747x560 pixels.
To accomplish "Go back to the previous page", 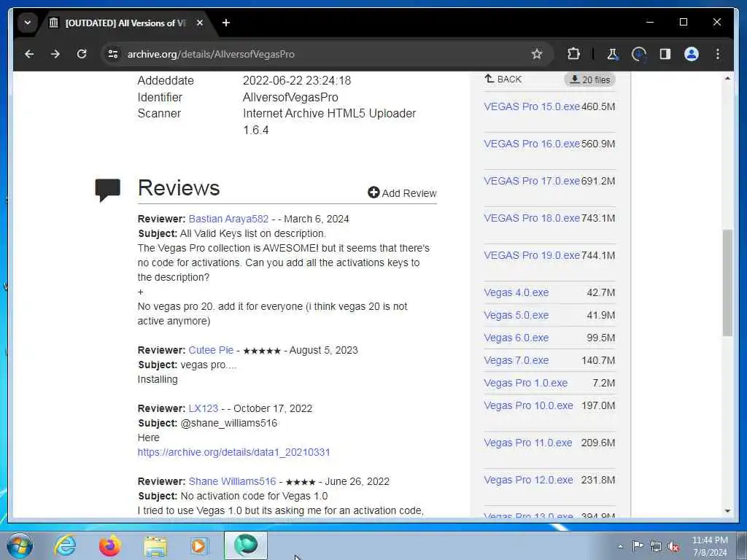I will pyautogui.click(x=29, y=54).
